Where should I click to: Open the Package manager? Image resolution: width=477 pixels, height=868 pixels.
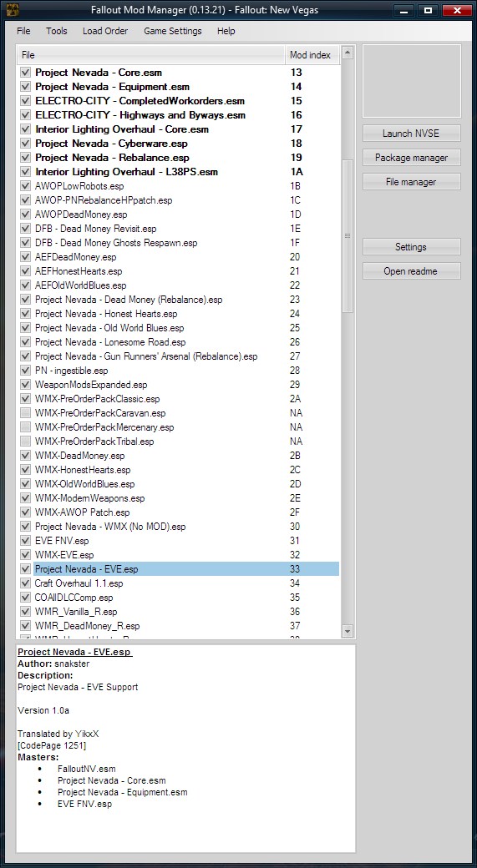click(x=412, y=158)
